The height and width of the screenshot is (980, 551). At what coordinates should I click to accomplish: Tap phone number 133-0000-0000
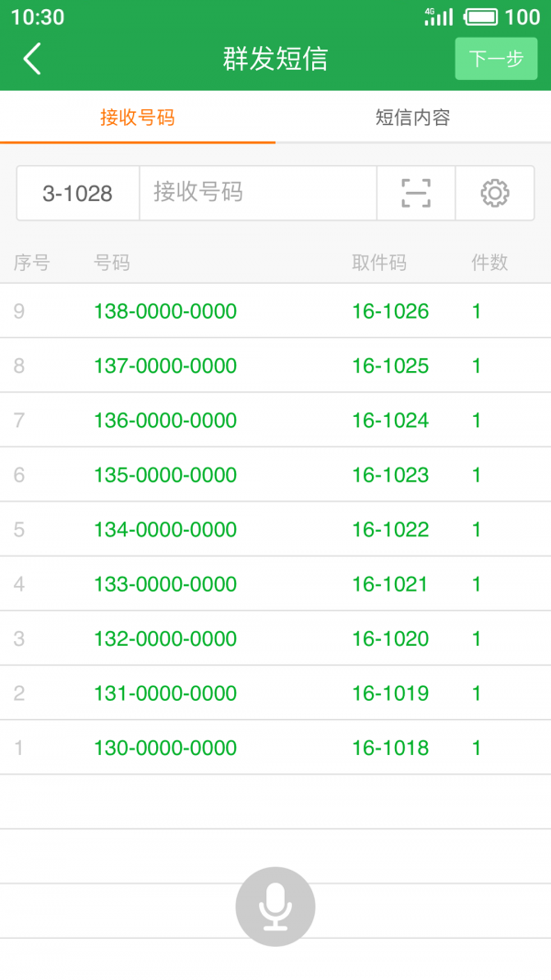165,584
